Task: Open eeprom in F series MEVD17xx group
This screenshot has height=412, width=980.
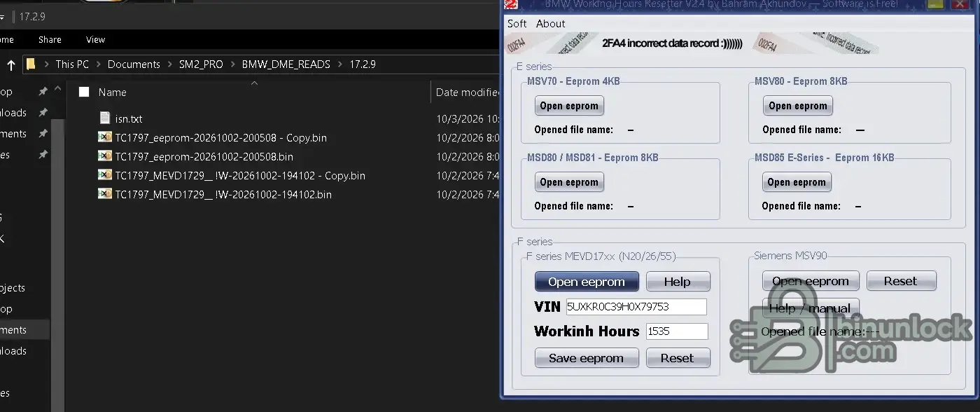Action: 587,282
